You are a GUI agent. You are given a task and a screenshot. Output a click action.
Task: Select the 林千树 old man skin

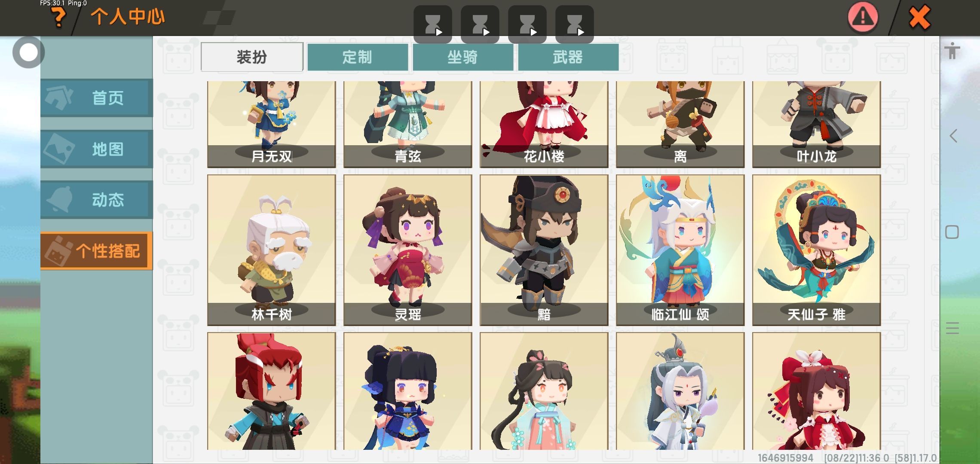tap(272, 250)
